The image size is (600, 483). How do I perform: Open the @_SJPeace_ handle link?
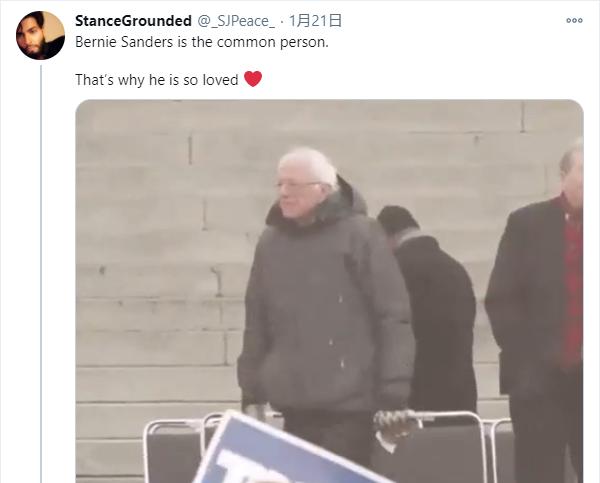(236, 21)
